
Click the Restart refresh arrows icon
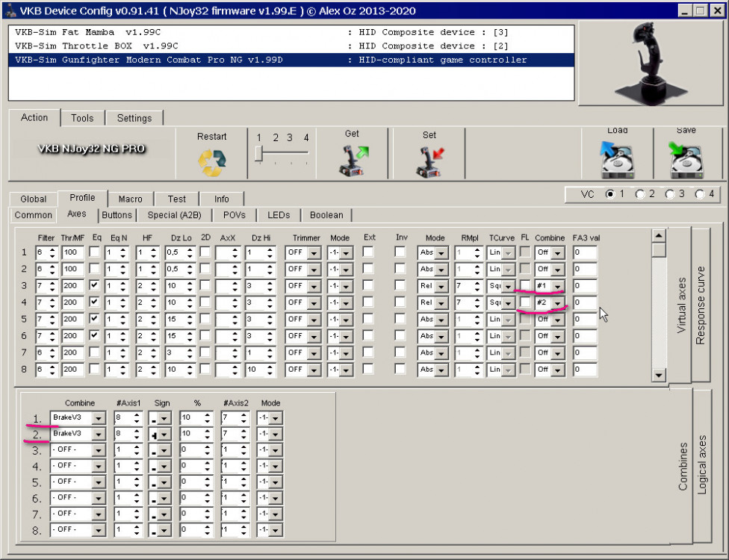click(211, 162)
